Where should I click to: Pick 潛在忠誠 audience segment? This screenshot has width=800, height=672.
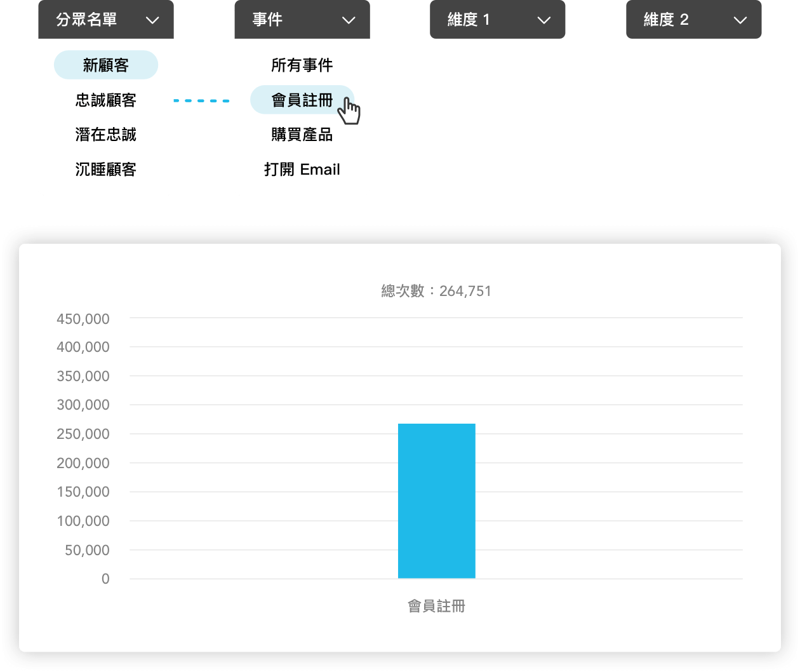coord(106,135)
